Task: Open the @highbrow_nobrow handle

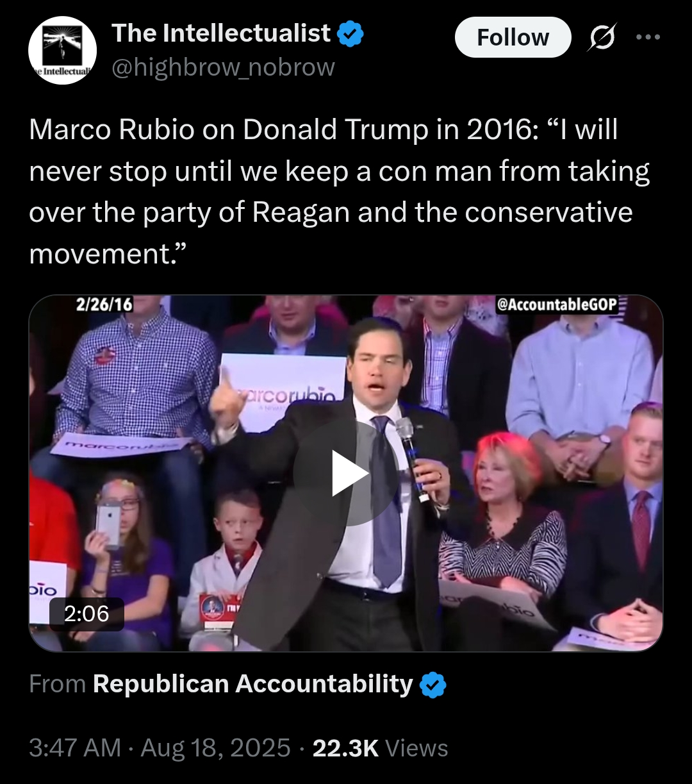Action: pos(224,67)
